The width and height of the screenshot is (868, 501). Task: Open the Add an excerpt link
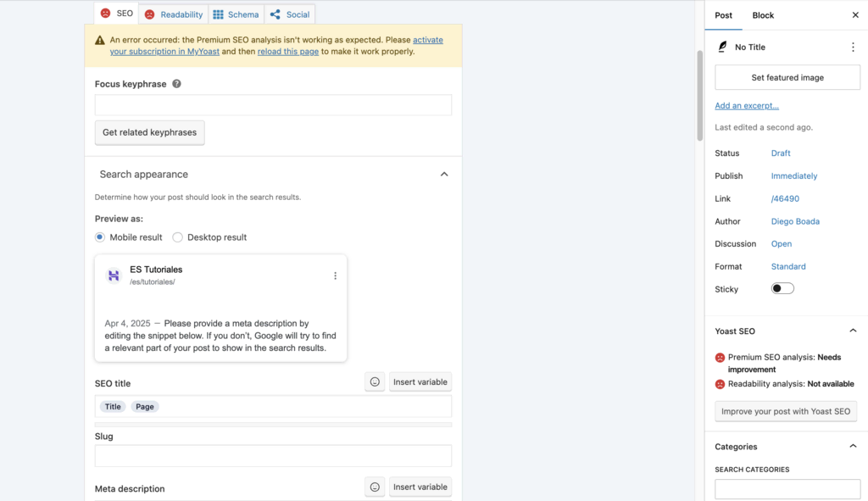[x=746, y=106]
